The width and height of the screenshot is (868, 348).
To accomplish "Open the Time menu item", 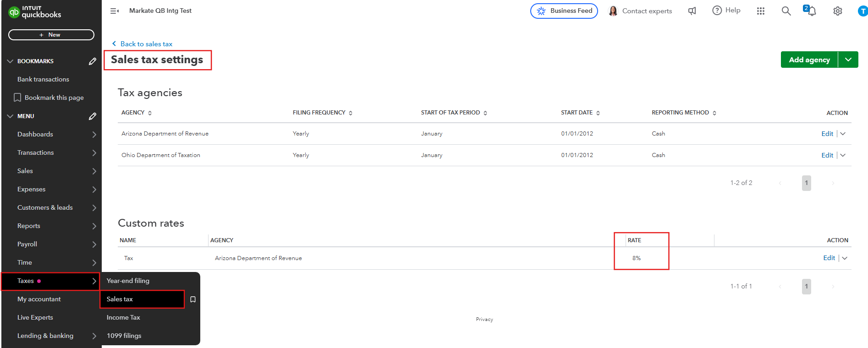I will (51, 262).
